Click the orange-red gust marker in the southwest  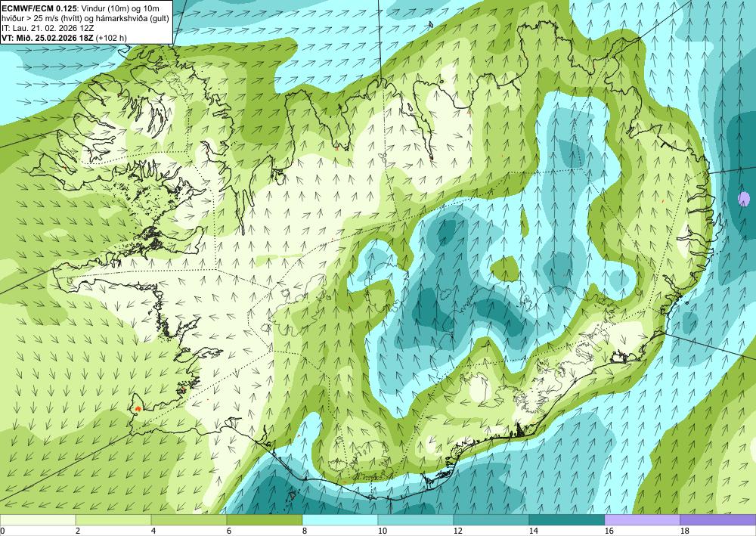click(138, 408)
